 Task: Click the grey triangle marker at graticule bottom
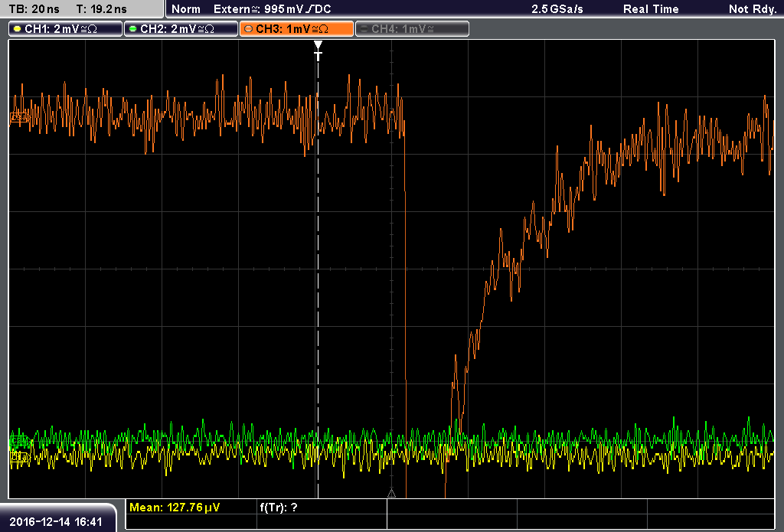(391, 494)
